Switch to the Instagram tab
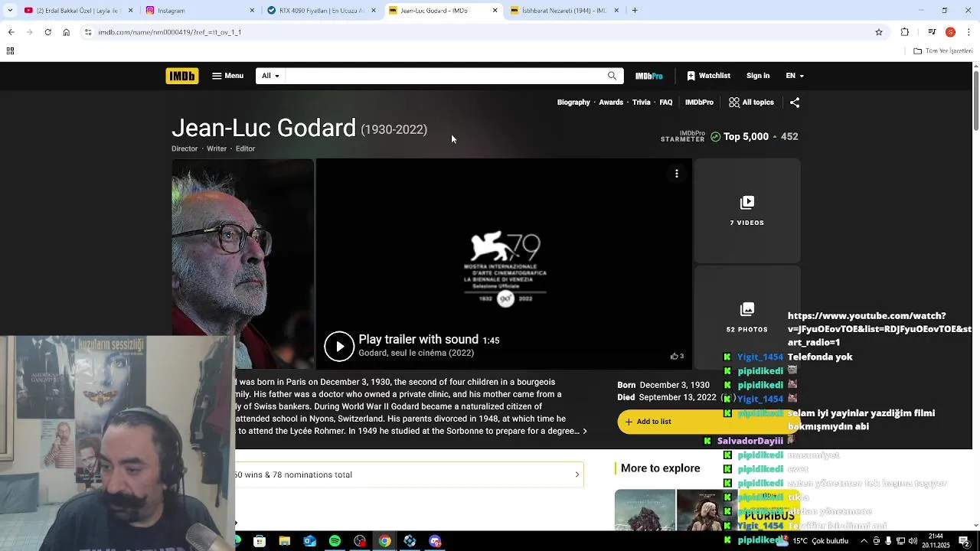980x551 pixels. click(199, 11)
